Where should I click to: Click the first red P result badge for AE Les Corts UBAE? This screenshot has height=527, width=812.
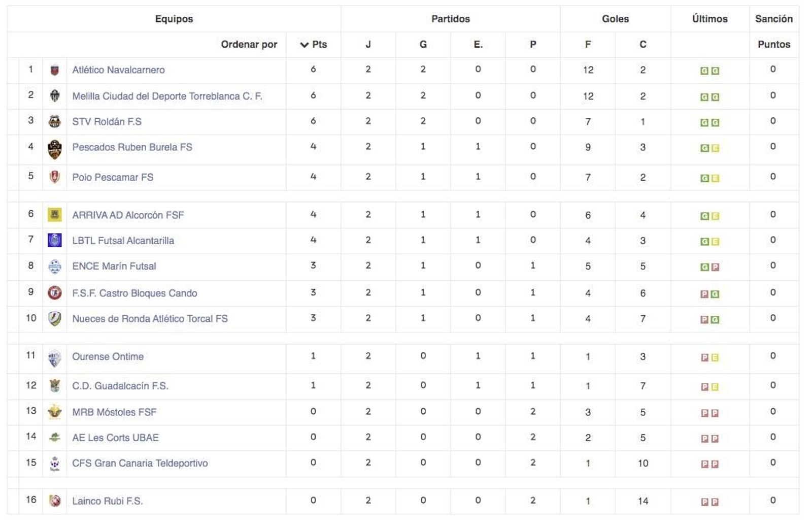tap(704, 439)
